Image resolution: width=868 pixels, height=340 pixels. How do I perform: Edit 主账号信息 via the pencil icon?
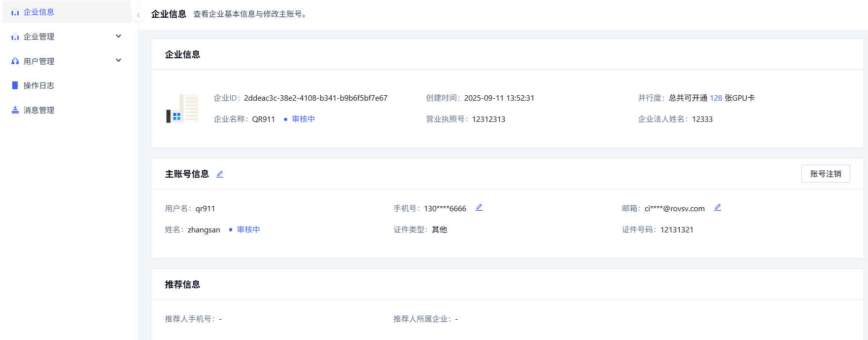[x=220, y=174]
